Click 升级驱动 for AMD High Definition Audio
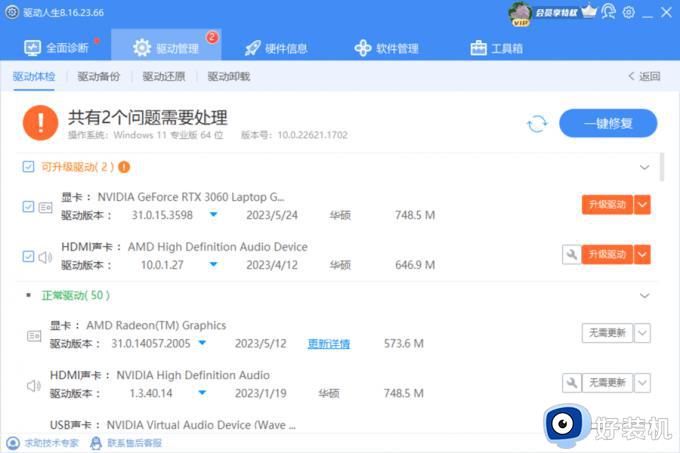The image size is (680, 453). pos(607,254)
